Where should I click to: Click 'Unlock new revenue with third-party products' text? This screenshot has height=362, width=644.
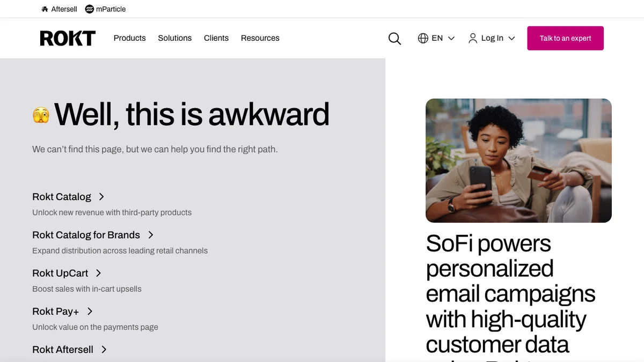click(x=112, y=212)
